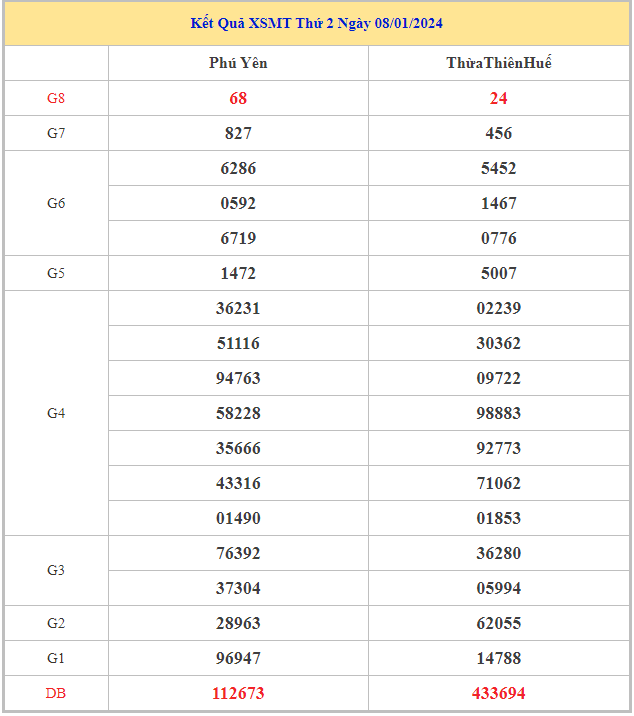Select ThừaThiênHuế G6 number 1467
The image size is (634, 716).
498,203
